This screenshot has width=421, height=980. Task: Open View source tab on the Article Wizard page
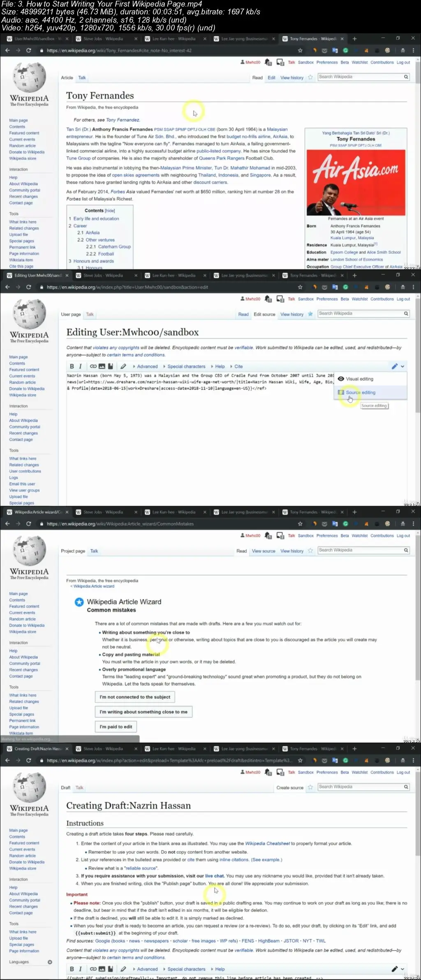coord(264,551)
